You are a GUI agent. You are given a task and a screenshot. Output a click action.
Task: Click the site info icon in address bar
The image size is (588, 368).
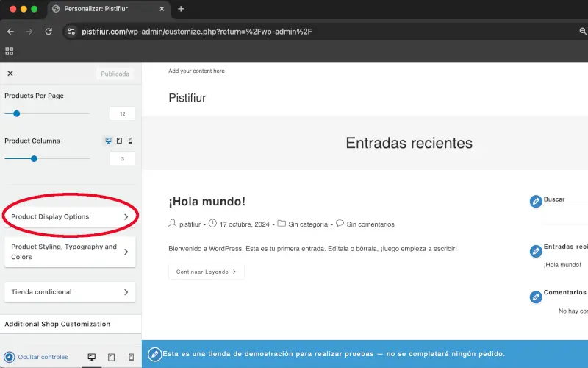[x=71, y=32]
